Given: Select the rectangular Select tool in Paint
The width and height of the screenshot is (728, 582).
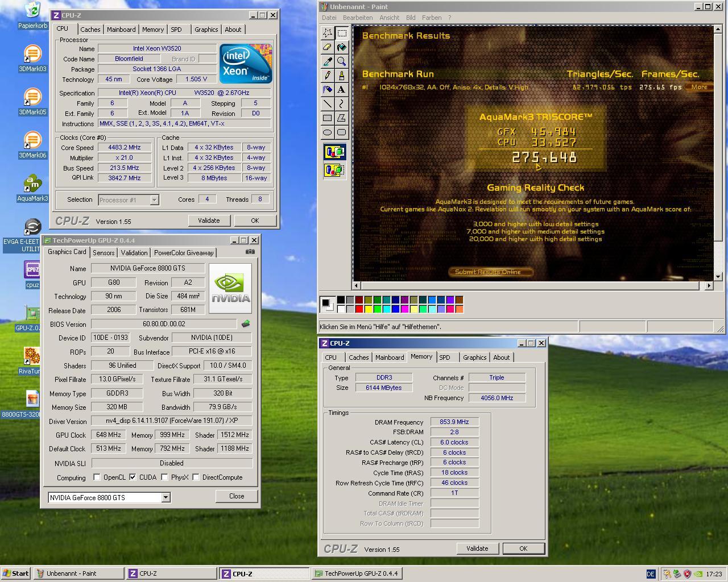Looking at the screenshot, I should point(341,33).
